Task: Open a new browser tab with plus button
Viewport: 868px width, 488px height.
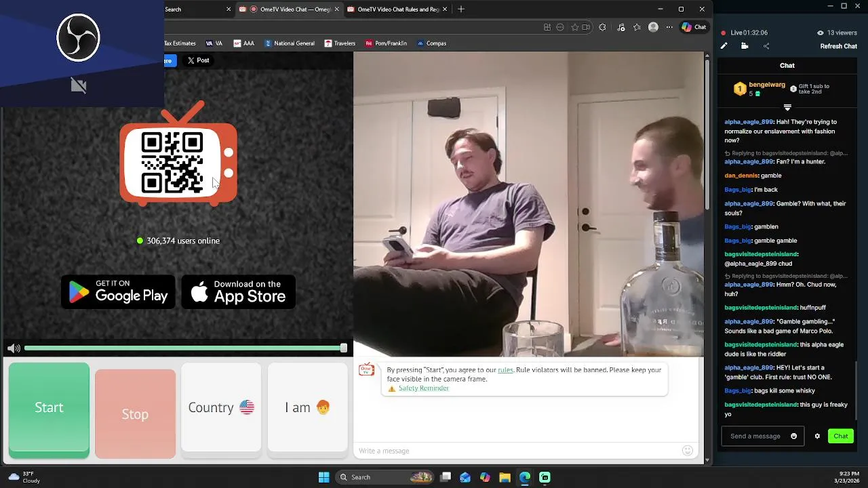Action: pos(461,9)
